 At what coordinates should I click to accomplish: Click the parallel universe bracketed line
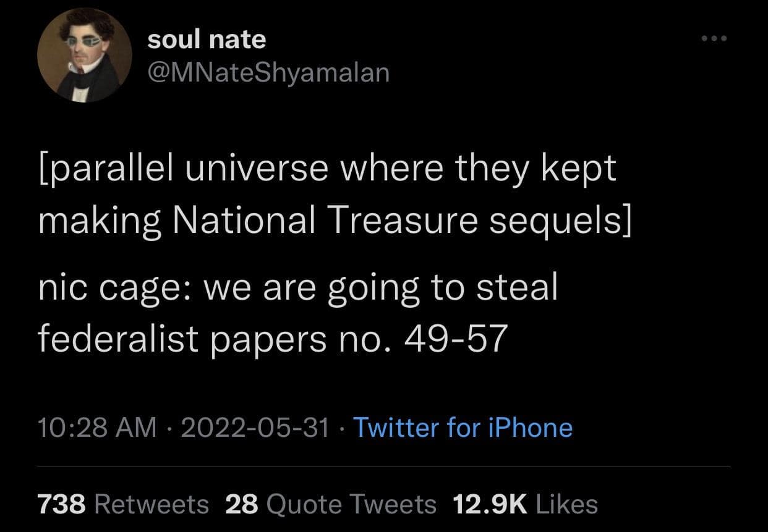pos(327,169)
